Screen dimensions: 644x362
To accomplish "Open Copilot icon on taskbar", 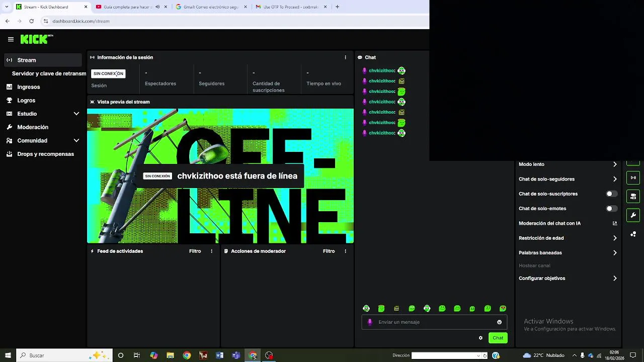I will (154, 355).
